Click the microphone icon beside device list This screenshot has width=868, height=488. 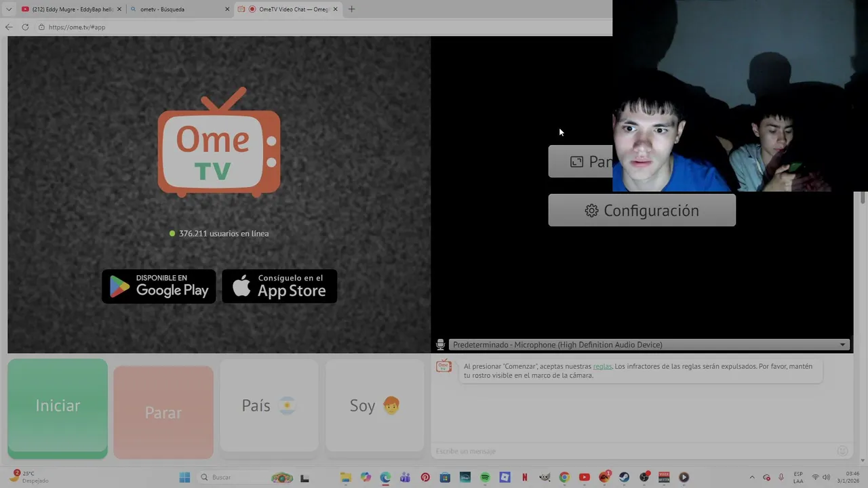click(x=440, y=344)
